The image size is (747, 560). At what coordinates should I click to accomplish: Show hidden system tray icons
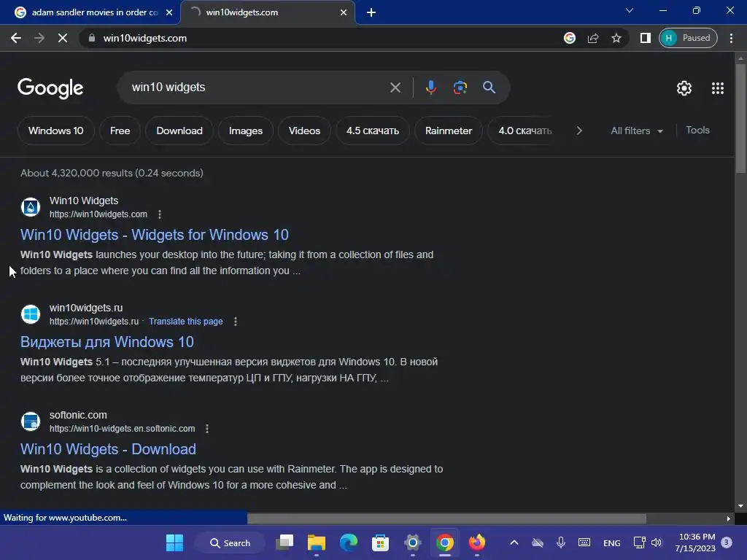click(x=514, y=542)
